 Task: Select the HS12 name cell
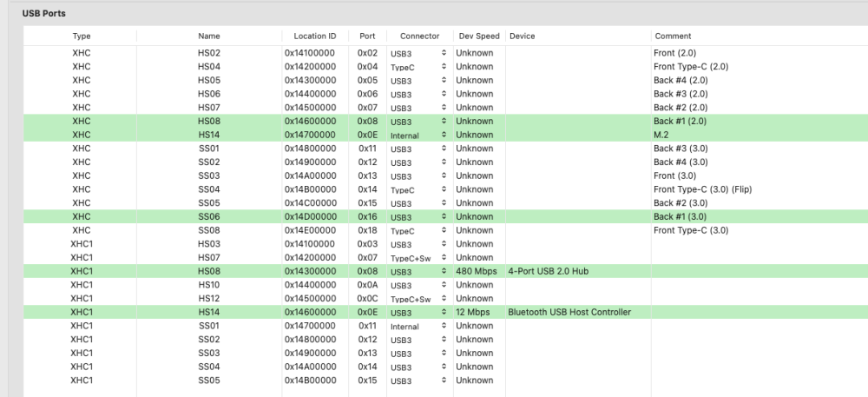[209, 299]
